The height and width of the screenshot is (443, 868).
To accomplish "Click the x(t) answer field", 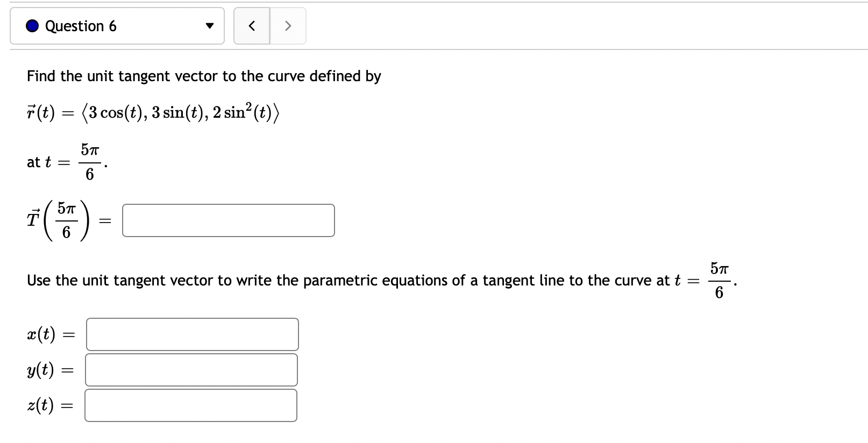I will 192,334.
